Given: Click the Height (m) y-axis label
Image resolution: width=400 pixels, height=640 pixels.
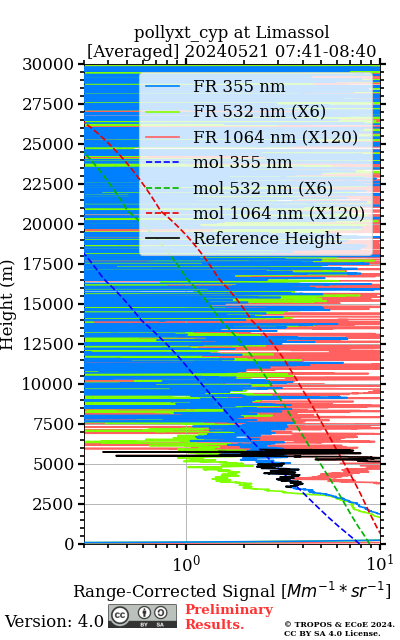Looking at the screenshot, I should 7,304.
